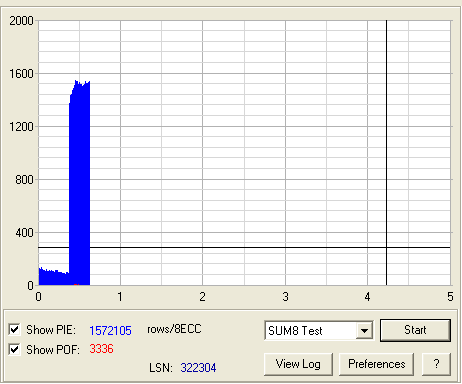Click the blue PIE count 1572105
The width and height of the screenshot is (462, 384).
coord(110,330)
